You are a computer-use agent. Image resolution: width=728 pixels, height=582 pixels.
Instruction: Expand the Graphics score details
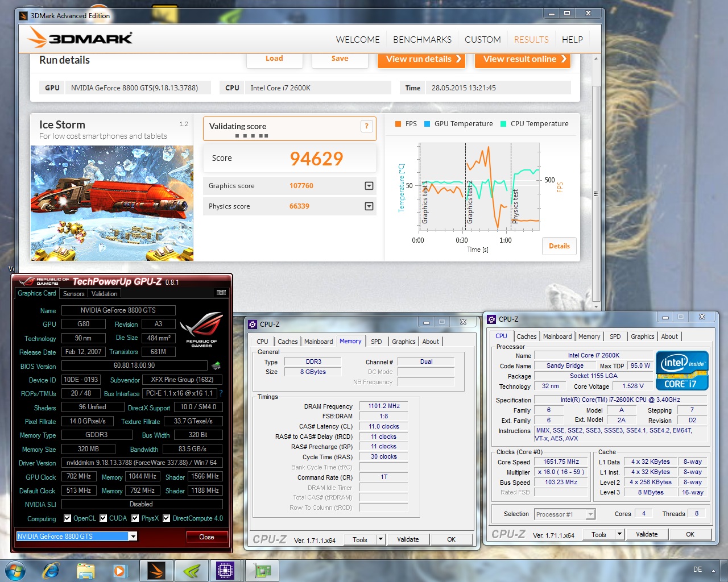[369, 186]
